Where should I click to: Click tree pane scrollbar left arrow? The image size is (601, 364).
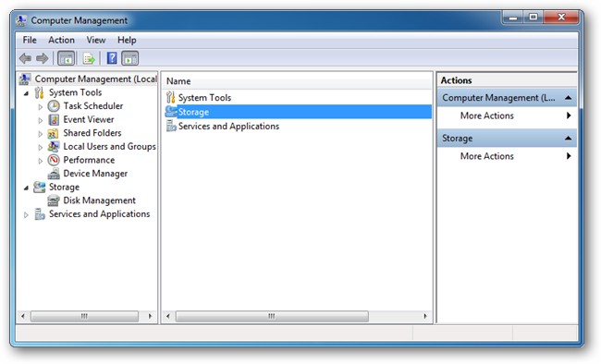tap(23, 316)
